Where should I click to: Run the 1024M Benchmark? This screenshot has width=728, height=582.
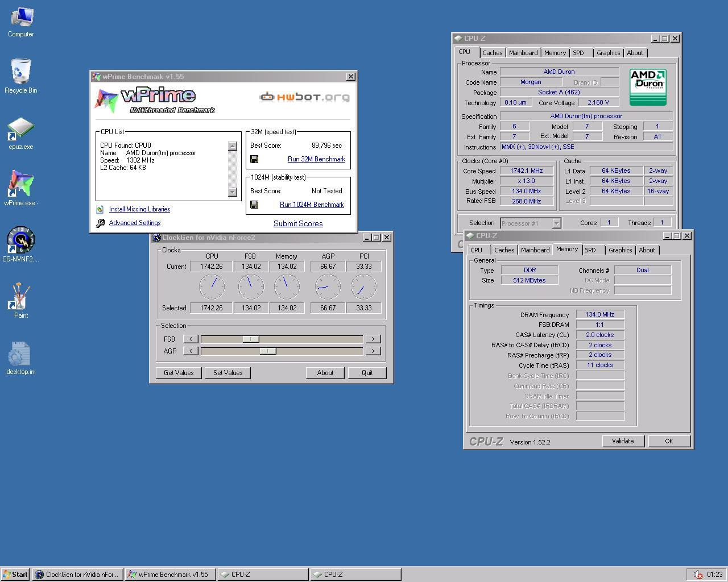click(x=312, y=205)
